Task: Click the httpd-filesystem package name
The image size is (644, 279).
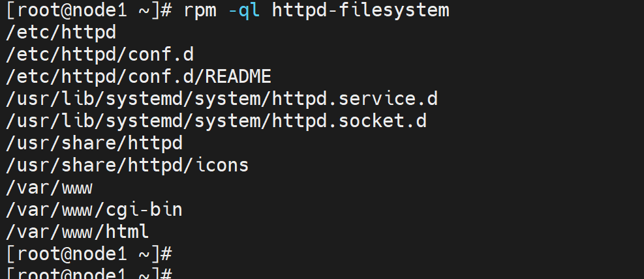Action: (360, 10)
